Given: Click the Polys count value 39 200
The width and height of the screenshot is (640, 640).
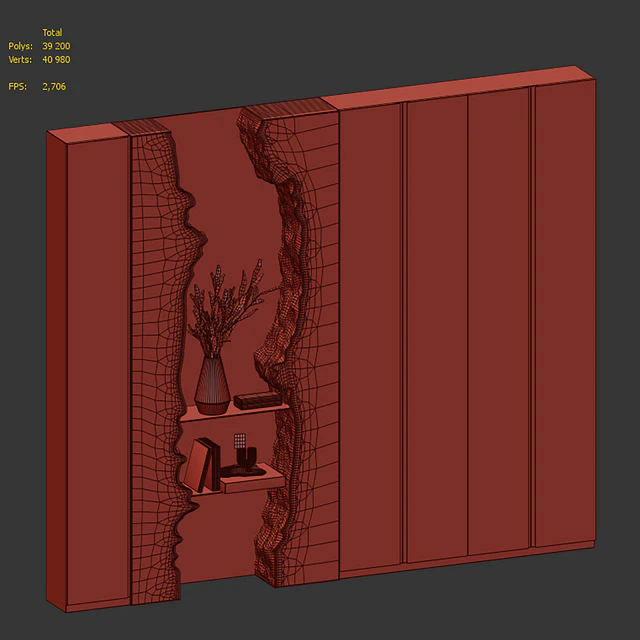Looking at the screenshot, I should (56, 46).
